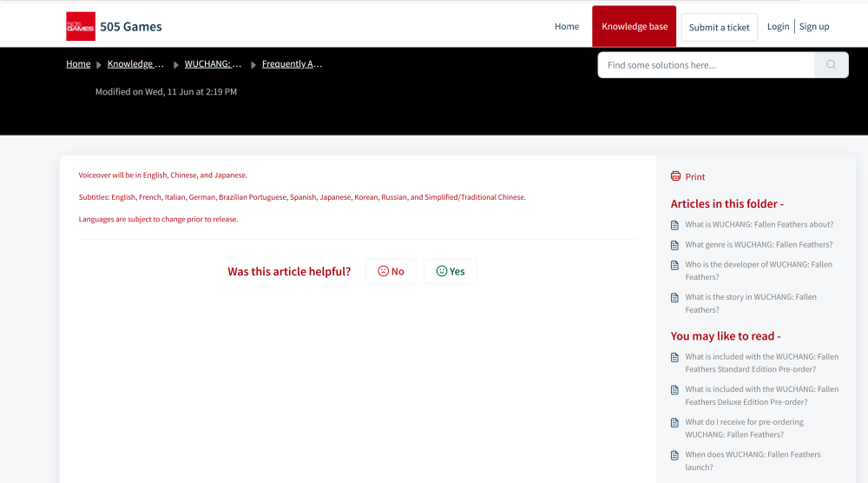Open the 'WUCHANG: ...' breadcrumb link

[x=213, y=64]
